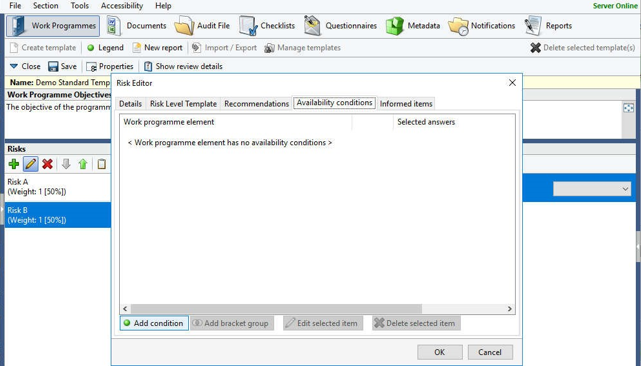Click the clipboard paste icon in Risks
This screenshot has height=383, width=642.
point(102,164)
